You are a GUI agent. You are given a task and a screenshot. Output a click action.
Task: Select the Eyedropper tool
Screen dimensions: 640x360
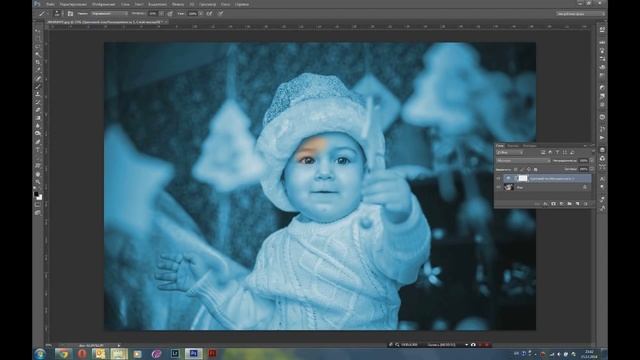pos(38,69)
